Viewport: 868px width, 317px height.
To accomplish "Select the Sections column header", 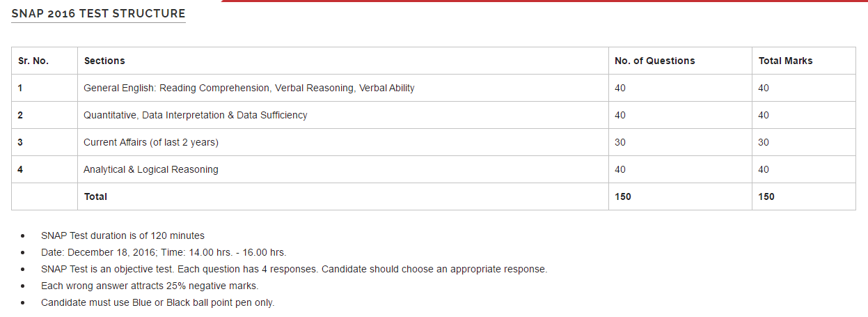I will click(104, 61).
